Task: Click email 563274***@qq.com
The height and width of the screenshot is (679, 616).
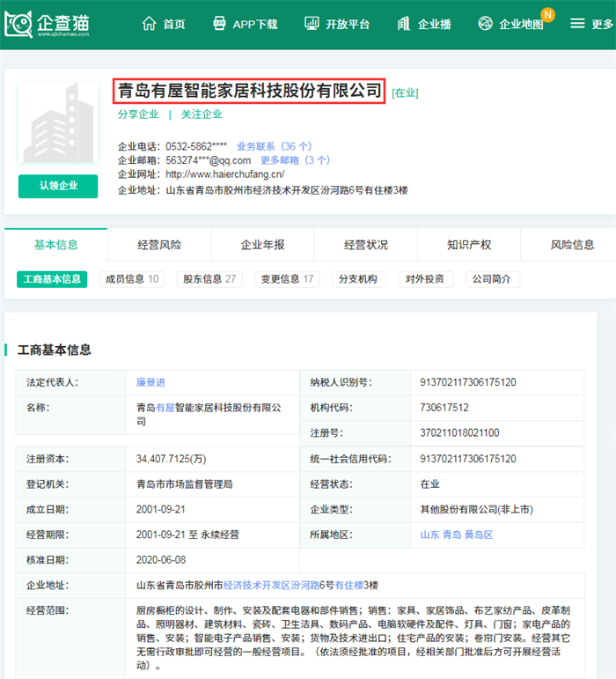Action: [x=208, y=160]
